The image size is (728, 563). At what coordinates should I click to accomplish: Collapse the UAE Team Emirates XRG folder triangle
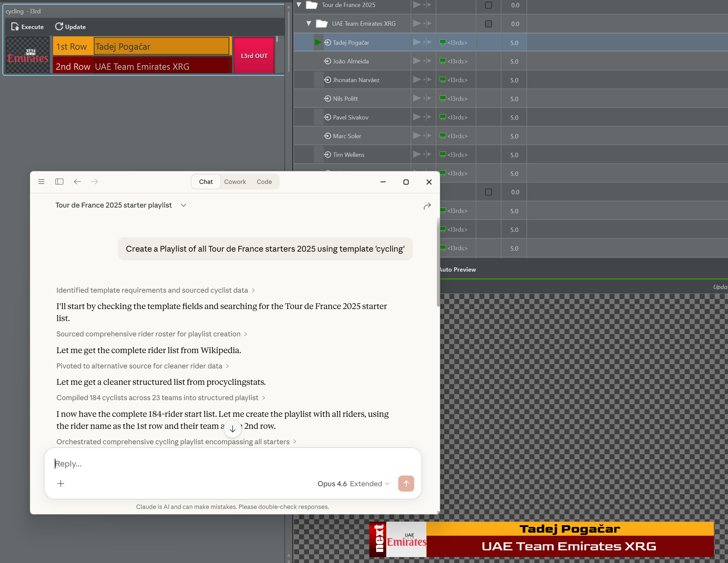tap(309, 23)
